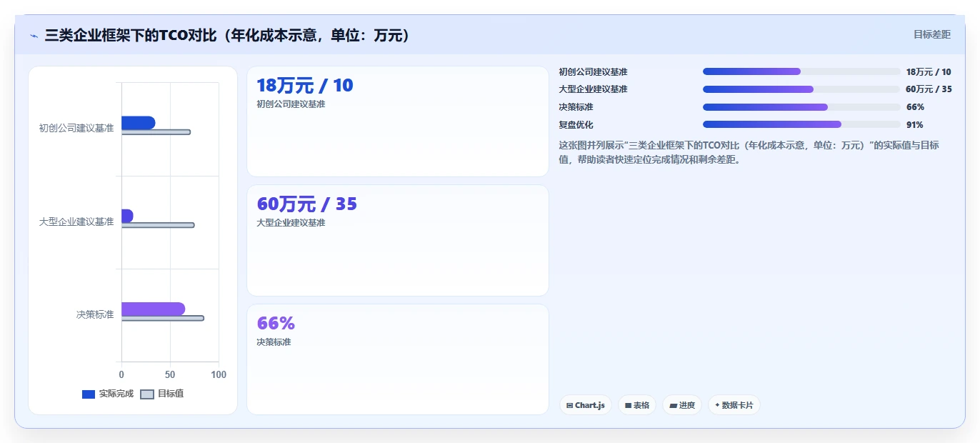
Task: Select the 数据卡片 tag
Action: (x=734, y=405)
